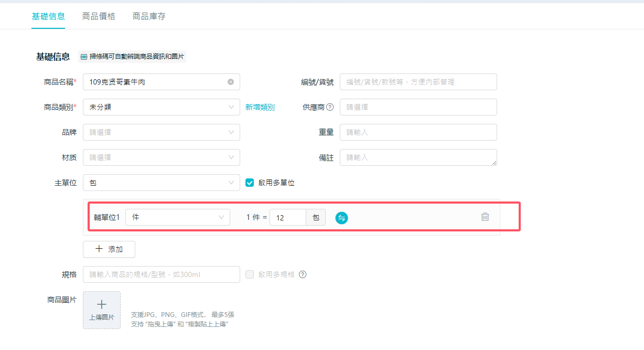Image resolution: width=644 pixels, height=350 pixels.
Task: Delete 輔單位1 with trash icon
Action: click(x=485, y=217)
